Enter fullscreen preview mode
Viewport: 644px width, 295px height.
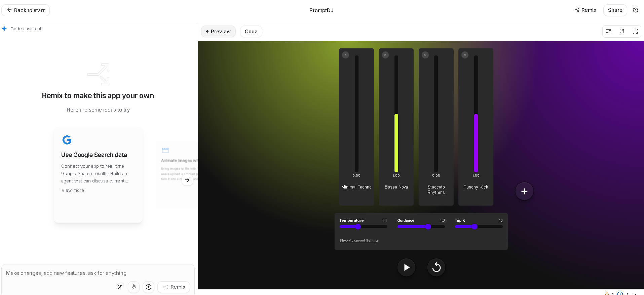click(x=635, y=32)
